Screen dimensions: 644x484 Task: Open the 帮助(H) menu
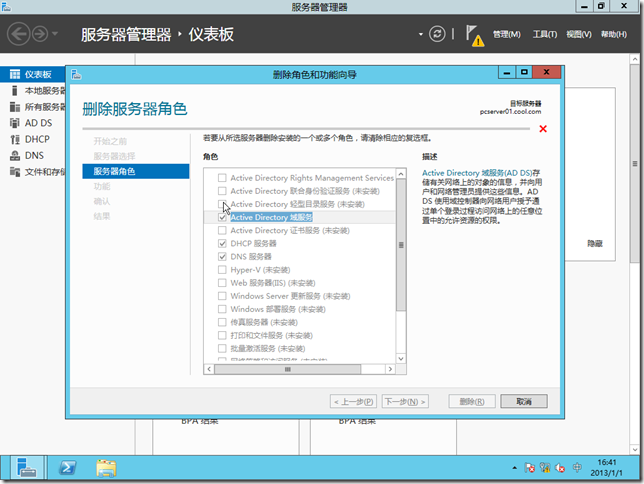(x=614, y=35)
